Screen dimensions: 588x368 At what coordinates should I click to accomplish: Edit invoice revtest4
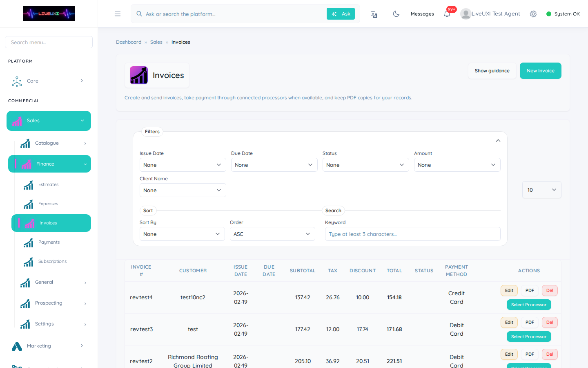point(509,291)
